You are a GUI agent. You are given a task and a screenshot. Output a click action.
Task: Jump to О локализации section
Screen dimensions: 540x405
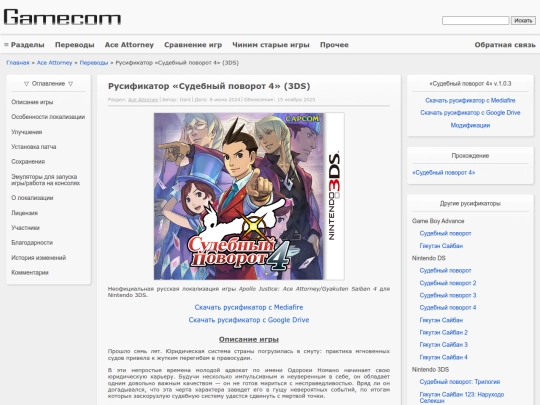coord(32,198)
